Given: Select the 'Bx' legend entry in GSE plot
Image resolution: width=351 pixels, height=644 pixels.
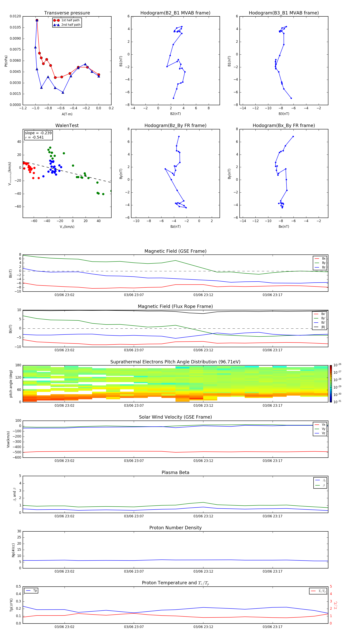Looking at the screenshot, I should [x=320, y=259].
